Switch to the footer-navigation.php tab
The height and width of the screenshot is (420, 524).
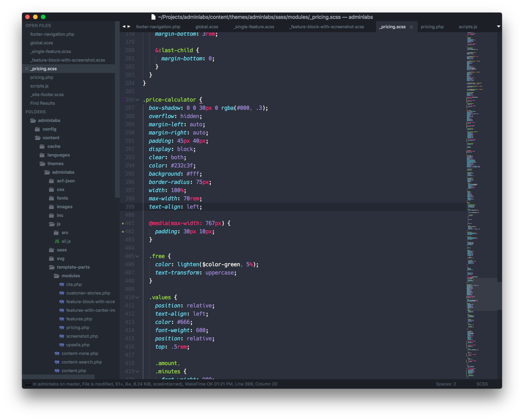click(158, 27)
